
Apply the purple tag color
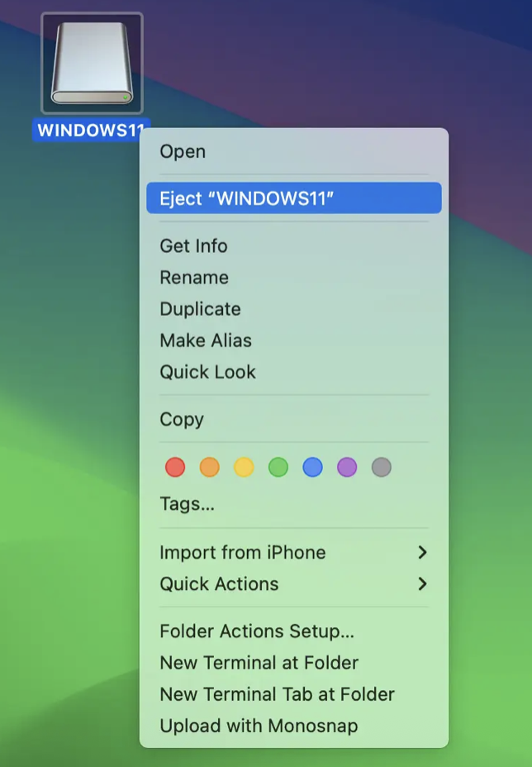pos(347,467)
